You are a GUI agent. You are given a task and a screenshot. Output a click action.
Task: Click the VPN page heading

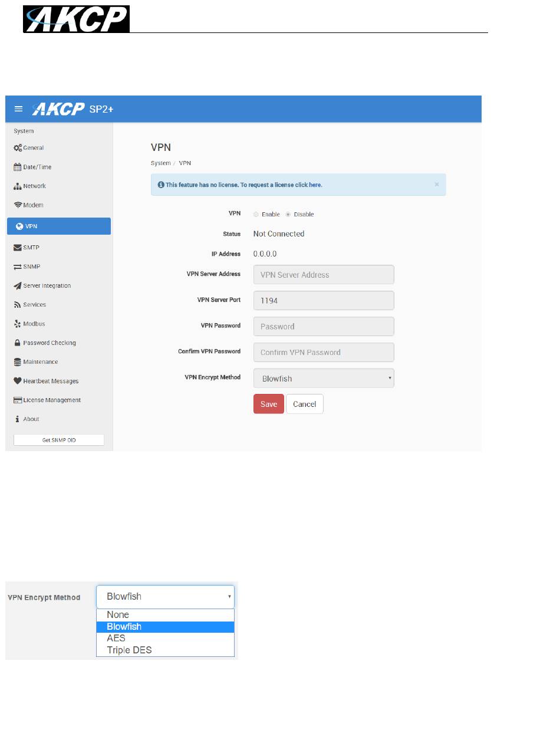[x=161, y=147]
